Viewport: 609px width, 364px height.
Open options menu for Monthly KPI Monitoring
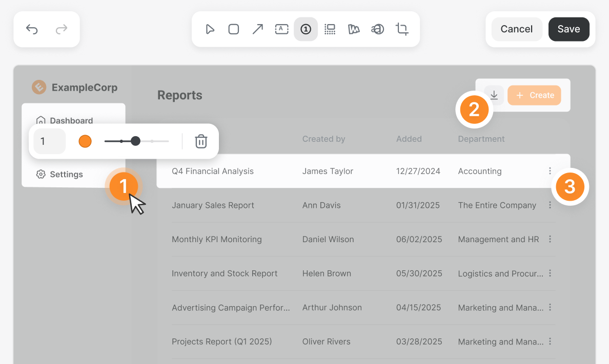click(x=550, y=239)
